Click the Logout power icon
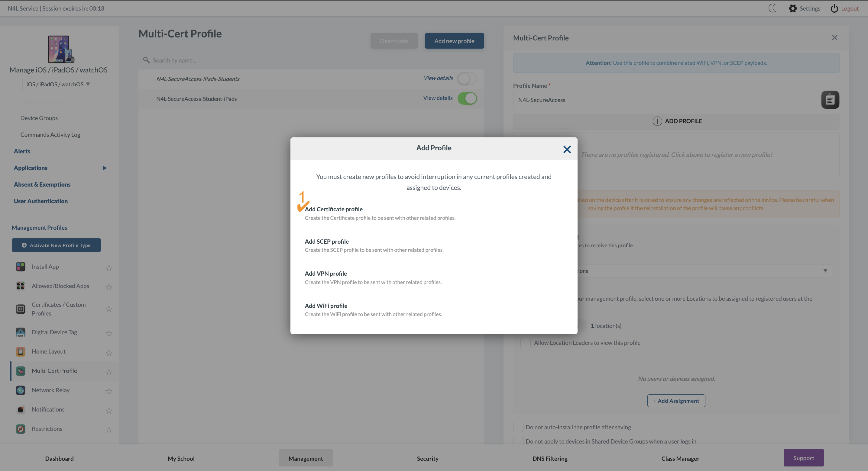 [x=834, y=8]
